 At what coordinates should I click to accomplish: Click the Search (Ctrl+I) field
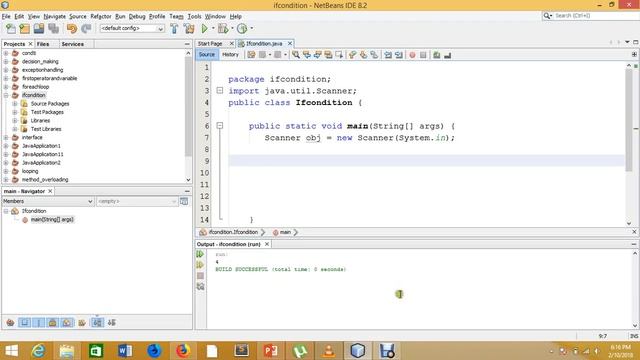click(x=594, y=16)
